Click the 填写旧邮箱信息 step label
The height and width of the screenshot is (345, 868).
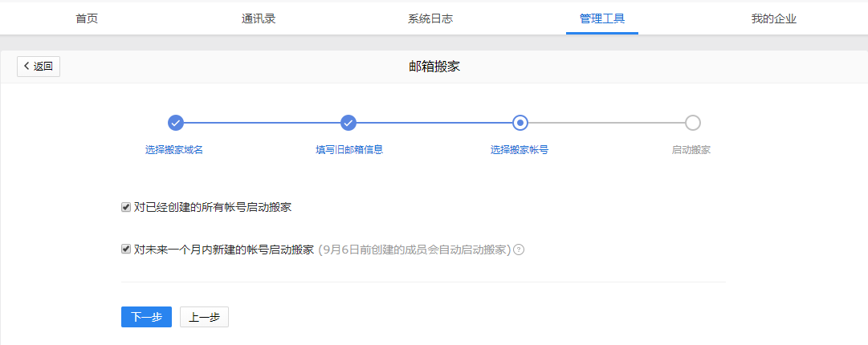pos(348,150)
